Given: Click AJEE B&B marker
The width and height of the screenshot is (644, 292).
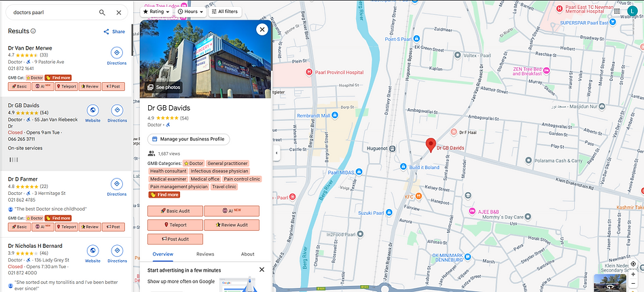Looking at the screenshot, I should tap(472, 211).
